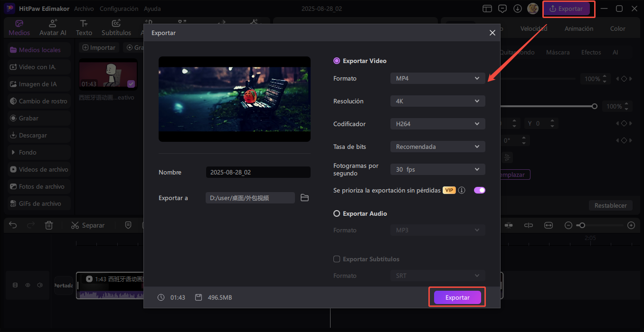Open the feedback message icon in title bar
Viewport: 644px width, 332px height.
(502, 9)
